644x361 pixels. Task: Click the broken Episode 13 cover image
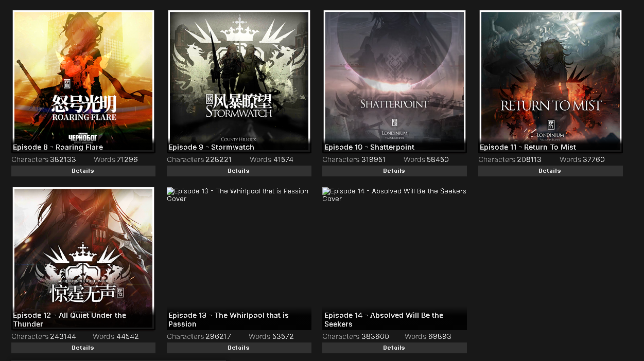239,258
